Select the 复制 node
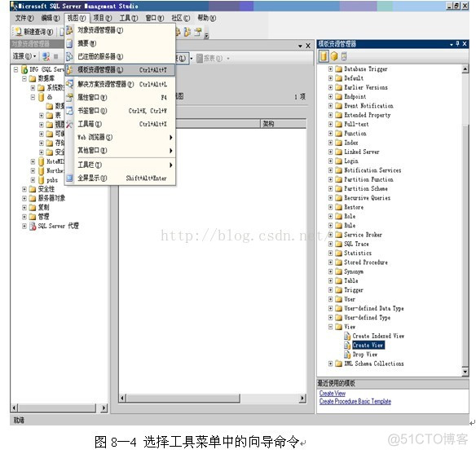 click(x=43, y=208)
